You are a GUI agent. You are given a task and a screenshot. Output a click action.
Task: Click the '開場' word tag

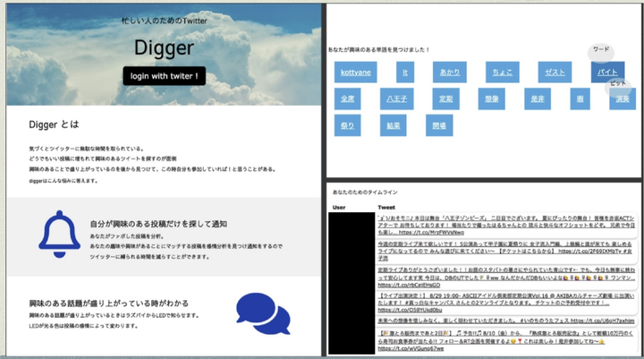[x=439, y=125]
